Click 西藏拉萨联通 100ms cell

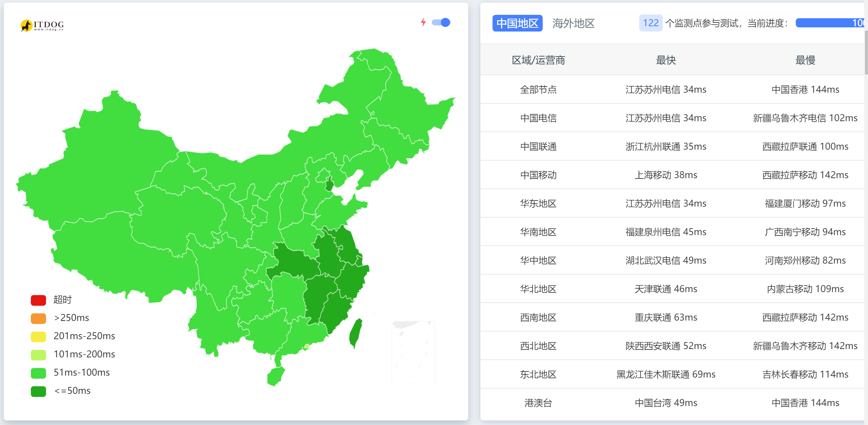coord(805,146)
